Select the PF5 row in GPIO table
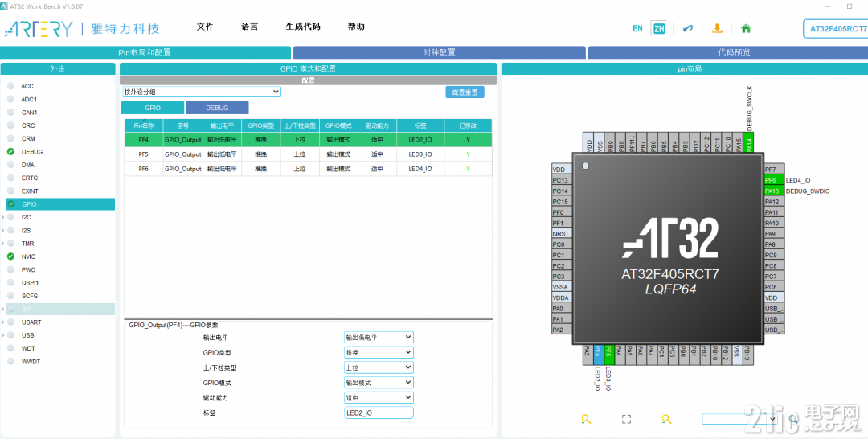The height and width of the screenshot is (439, 868). pos(308,154)
